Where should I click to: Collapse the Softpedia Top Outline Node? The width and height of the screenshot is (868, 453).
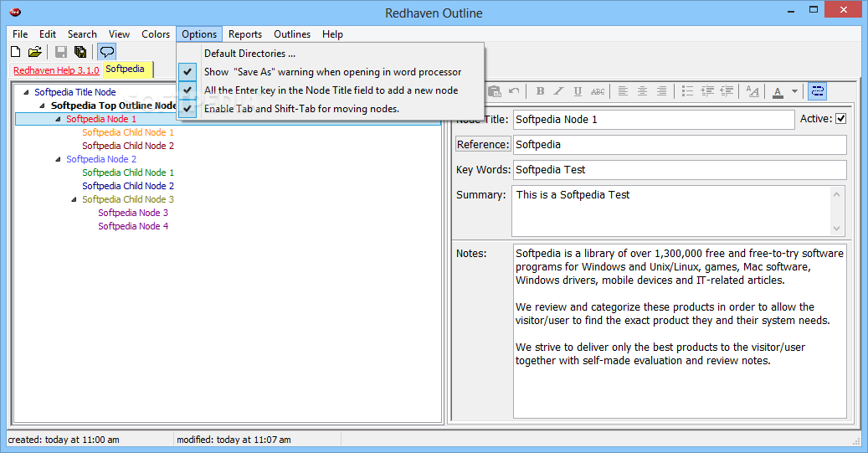coord(42,106)
